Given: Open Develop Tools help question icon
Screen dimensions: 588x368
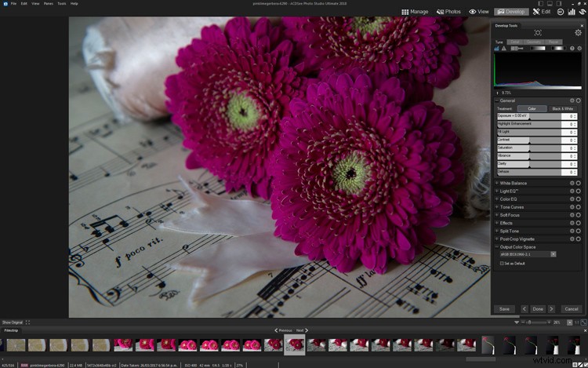Looking at the screenshot, I should (x=572, y=49).
